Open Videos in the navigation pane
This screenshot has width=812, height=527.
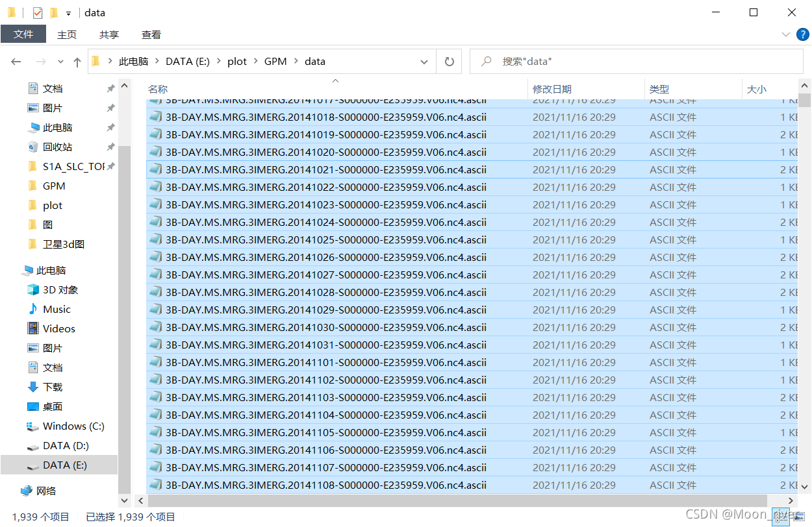click(x=59, y=328)
